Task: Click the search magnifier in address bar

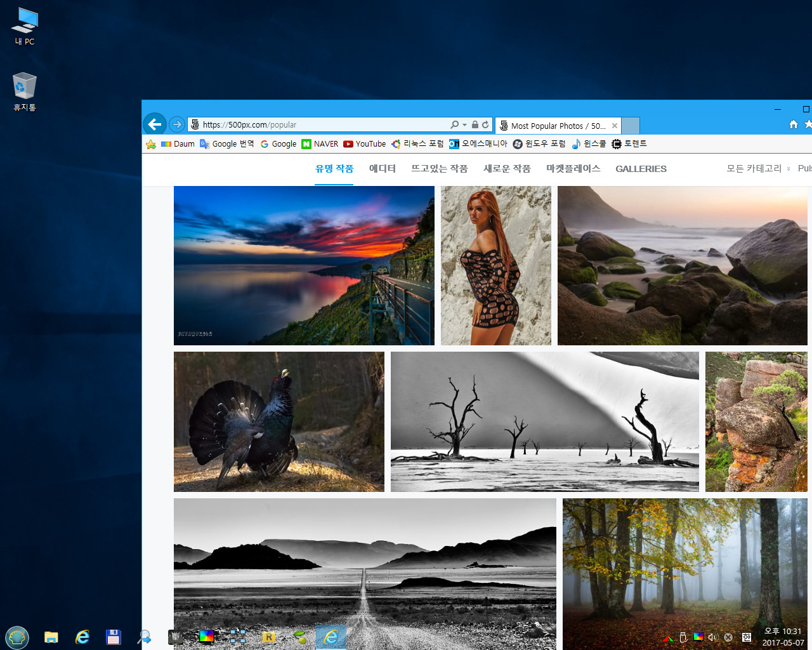Action: click(x=454, y=124)
